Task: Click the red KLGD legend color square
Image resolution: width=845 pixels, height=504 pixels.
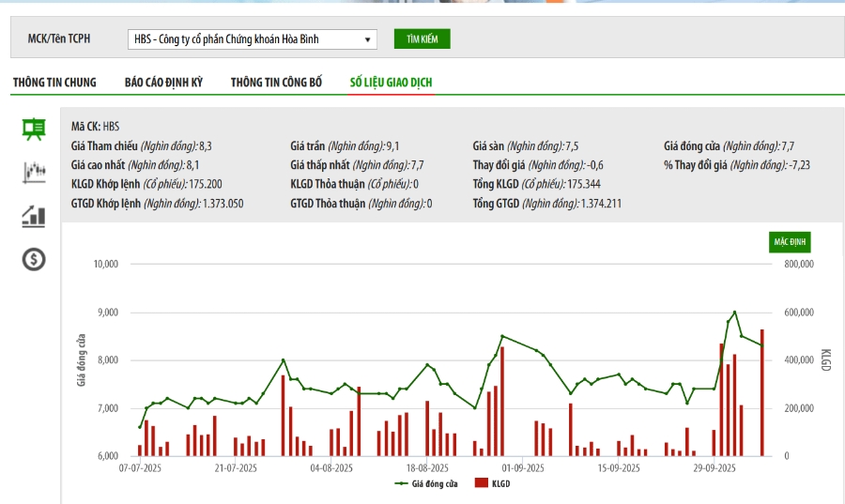Action: (x=481, y=483)
